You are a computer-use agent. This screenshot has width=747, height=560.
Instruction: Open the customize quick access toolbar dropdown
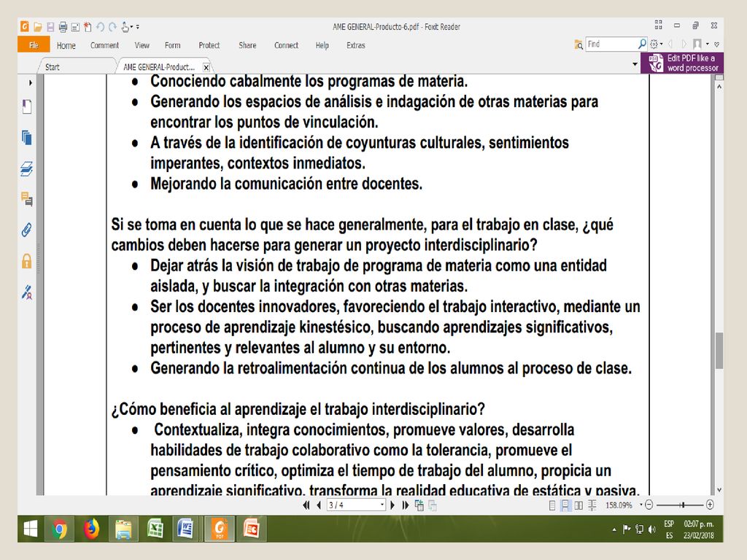click(138, 27)
